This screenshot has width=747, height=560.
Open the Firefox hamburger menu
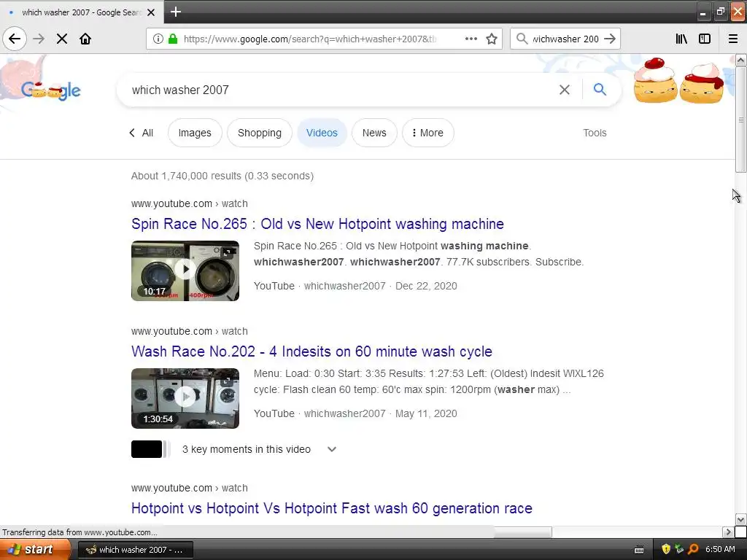pos(733,39)
